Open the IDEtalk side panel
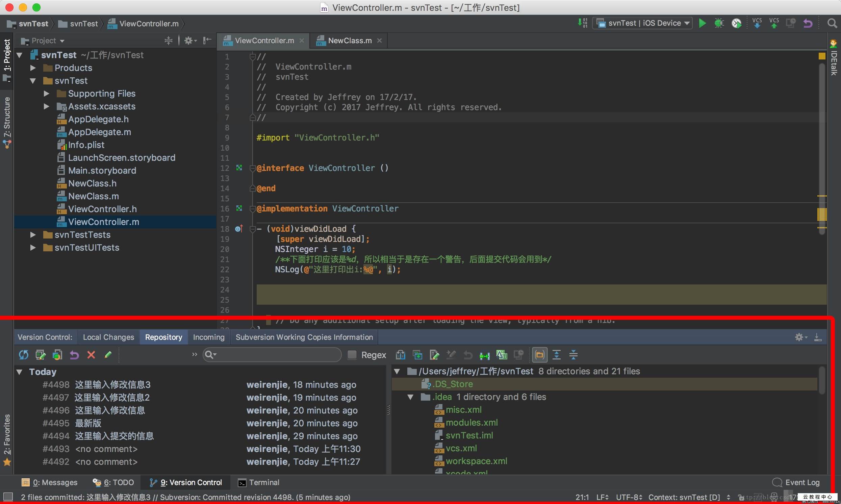The width and height of the screenshot is (841, 504). pyautogui.click(x=834, y=58)
